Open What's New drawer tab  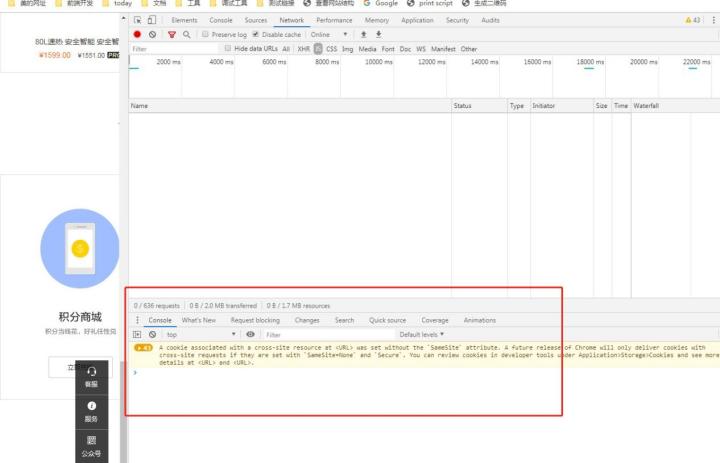[x=199, y=320]
